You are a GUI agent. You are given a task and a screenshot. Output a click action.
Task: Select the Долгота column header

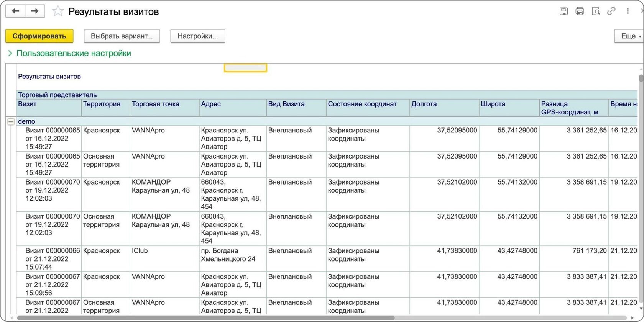point(444,108)
